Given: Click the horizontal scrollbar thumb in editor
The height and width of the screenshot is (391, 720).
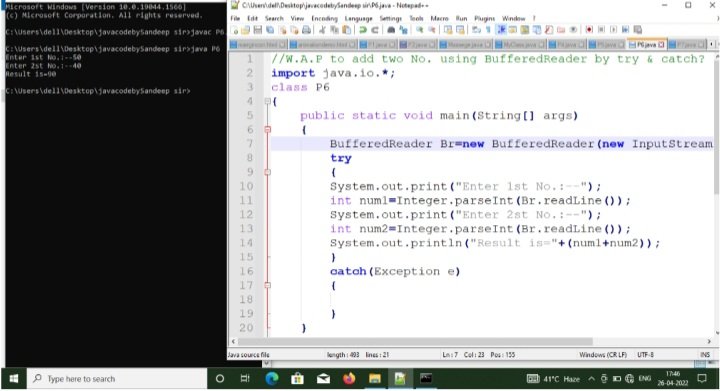Looking at the screenshot, I should (415, 341).
